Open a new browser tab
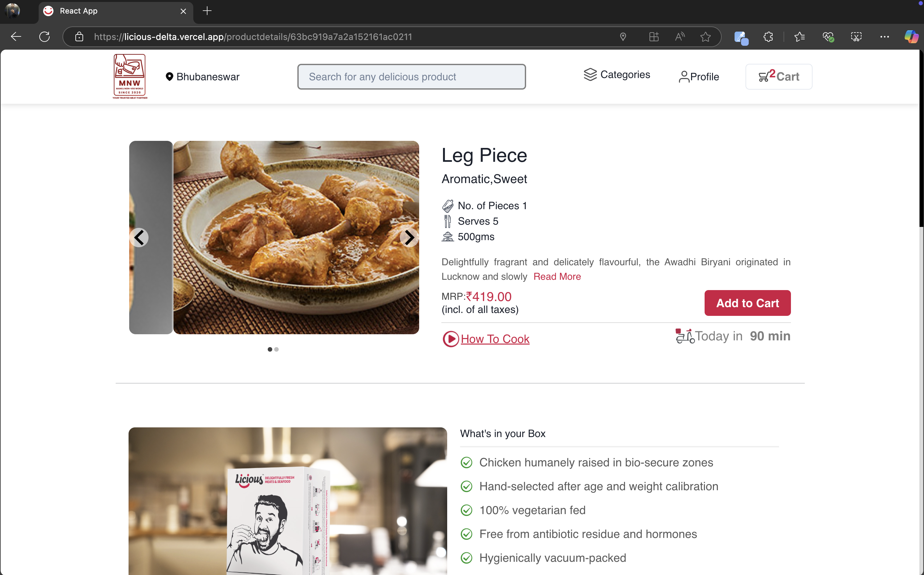Viewport: 924px width, 575px height. [x=207, y=11]
